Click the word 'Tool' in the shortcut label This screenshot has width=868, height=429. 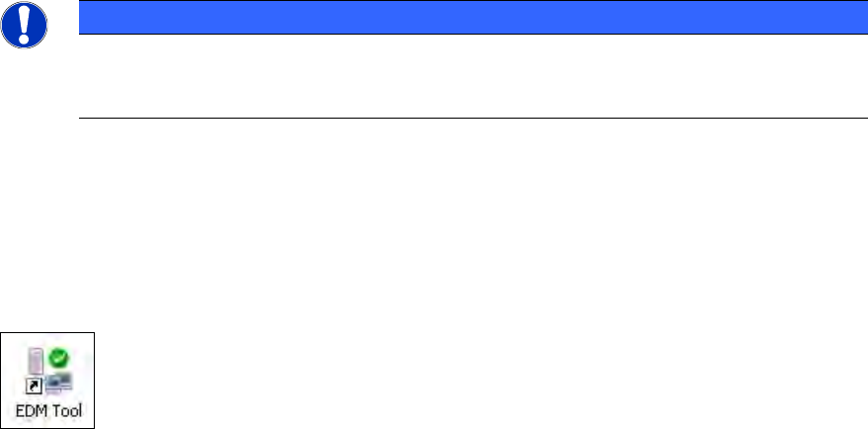click(x=66, y=410)
